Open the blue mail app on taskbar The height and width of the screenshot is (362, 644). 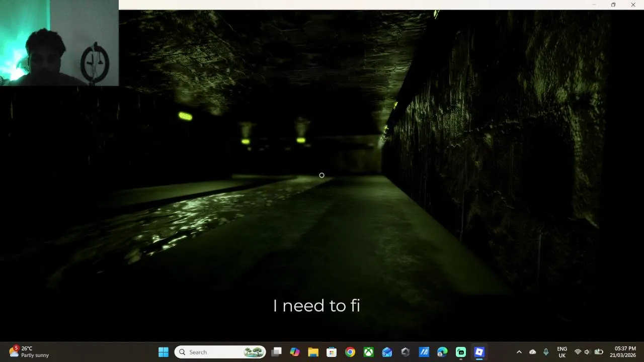click(x=387, y=352)
